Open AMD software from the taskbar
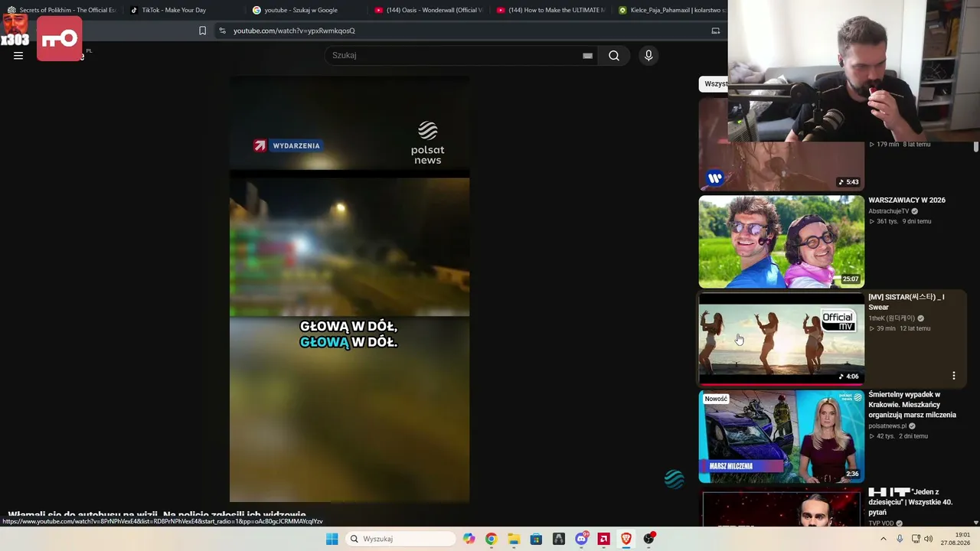980x551 pixels. [x=603, y=539]
